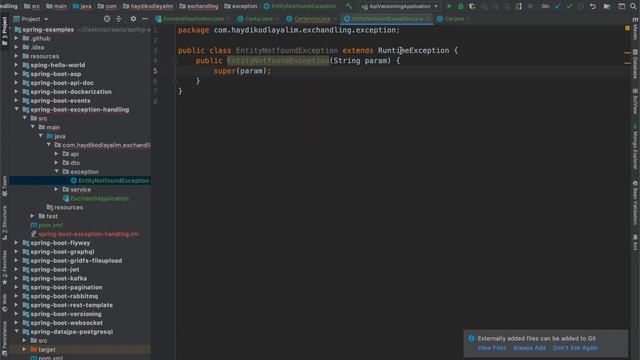640x360 pixels.
Task: Run ApiVersioningApplication with the green play icon
Action: coord(449,6)
